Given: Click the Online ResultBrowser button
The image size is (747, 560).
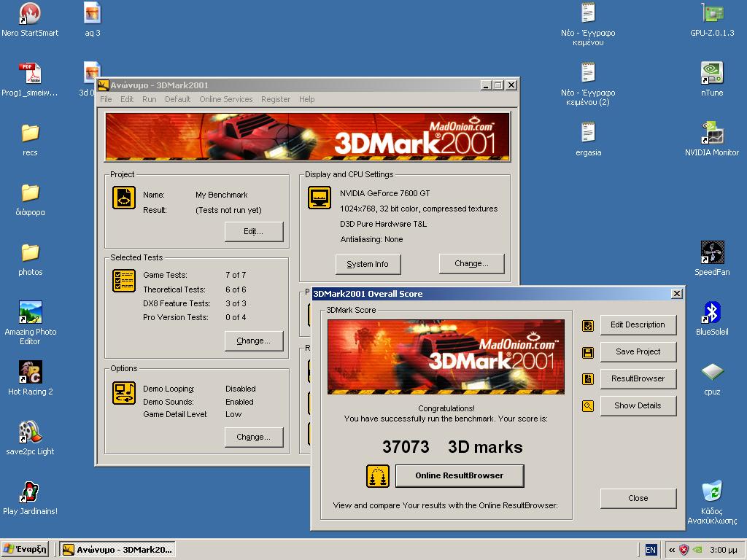Looking at the screenshot, I should (x=460, y=475).
